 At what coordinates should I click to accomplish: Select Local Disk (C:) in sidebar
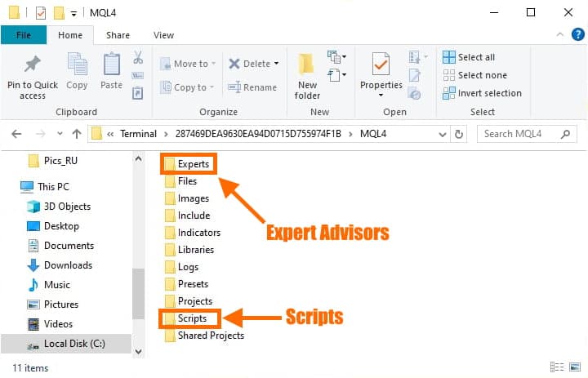(x=66, y=344)
